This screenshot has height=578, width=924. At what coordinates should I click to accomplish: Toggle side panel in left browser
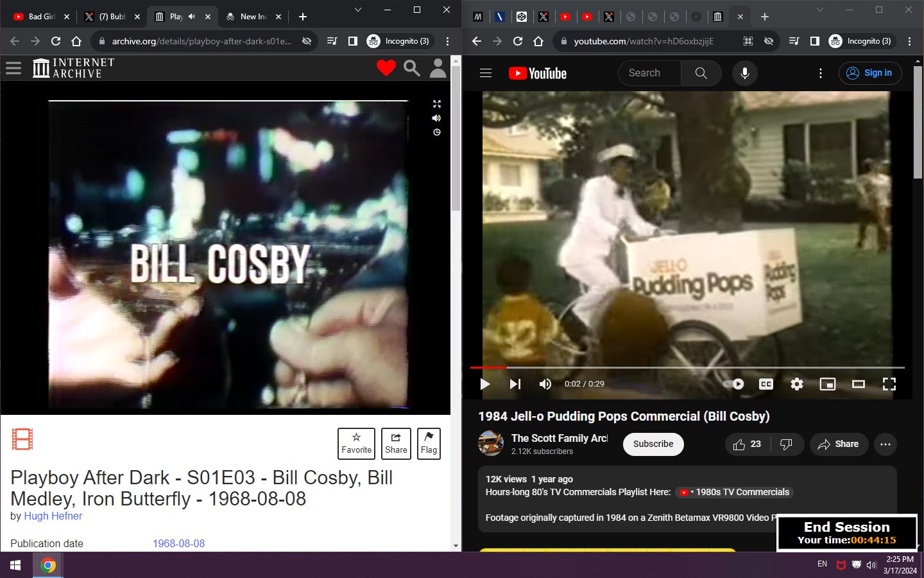pos(352,41)
